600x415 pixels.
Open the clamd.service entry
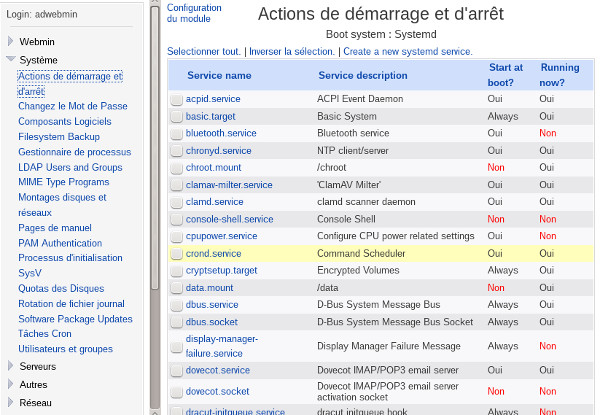click(214, 202)
